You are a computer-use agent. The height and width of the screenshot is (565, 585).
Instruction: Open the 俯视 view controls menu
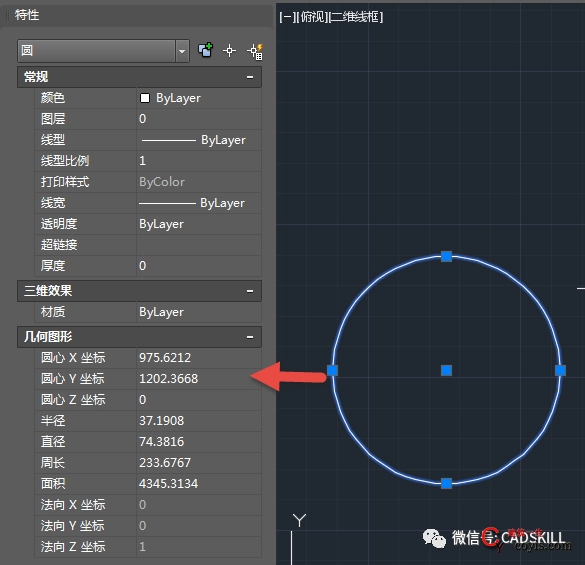tap(313, 17)
